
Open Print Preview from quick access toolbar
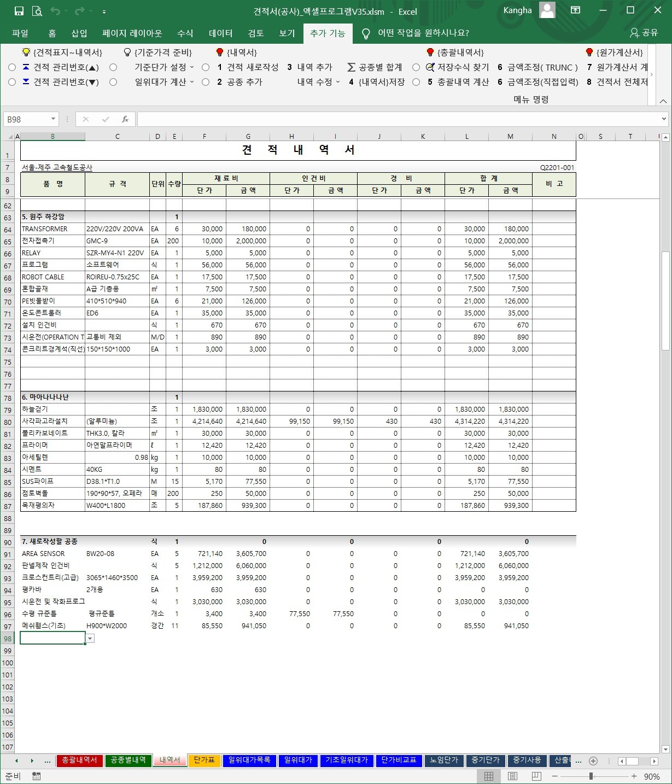click(x=37, y=11)
